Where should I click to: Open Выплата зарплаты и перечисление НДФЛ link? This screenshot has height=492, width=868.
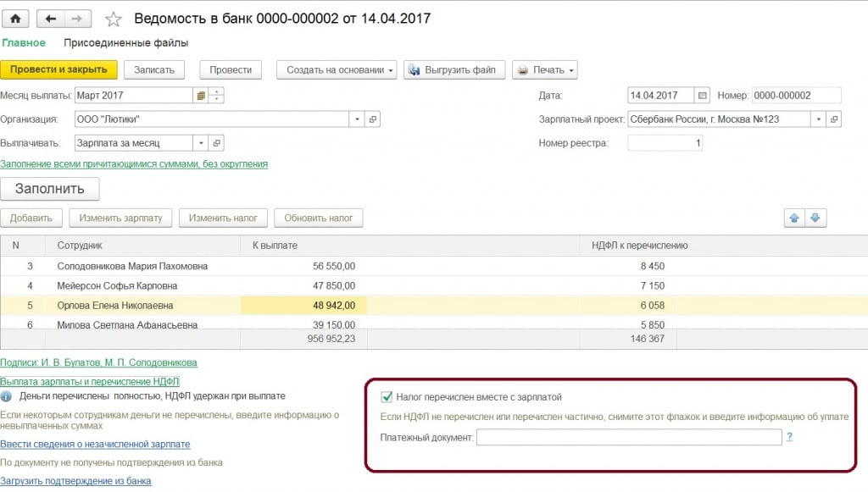pos(90,381)
